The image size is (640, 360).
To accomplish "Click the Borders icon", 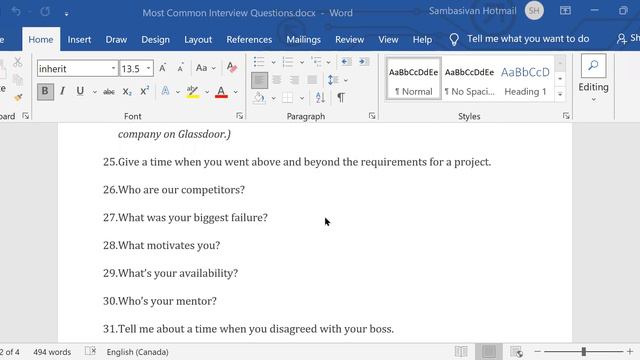I will click(287, 98).
